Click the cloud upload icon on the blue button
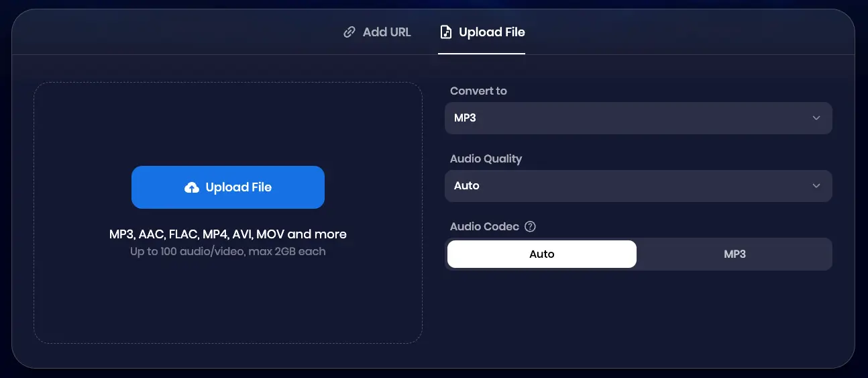 pyautogui.click(x=192, y=188)
